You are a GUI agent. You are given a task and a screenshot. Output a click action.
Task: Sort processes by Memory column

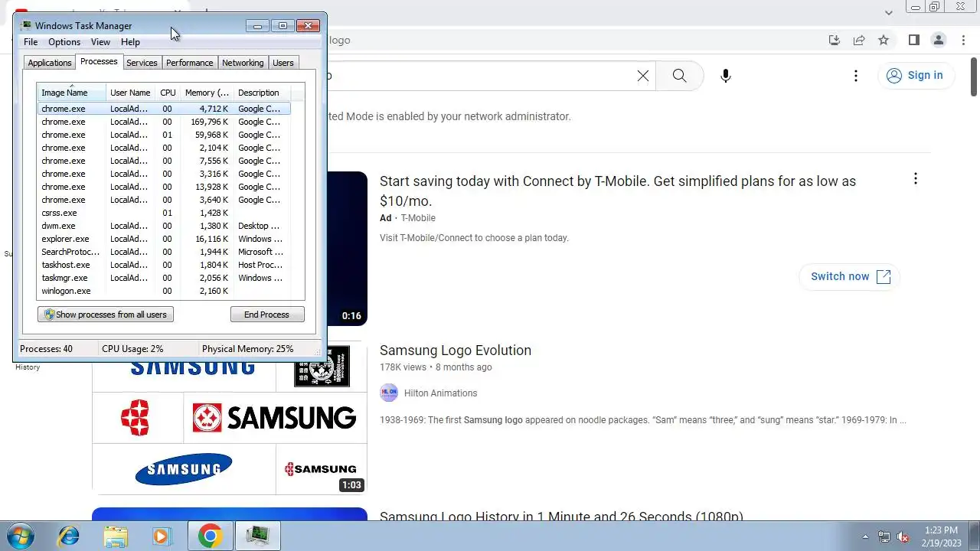tap(207, 93)
